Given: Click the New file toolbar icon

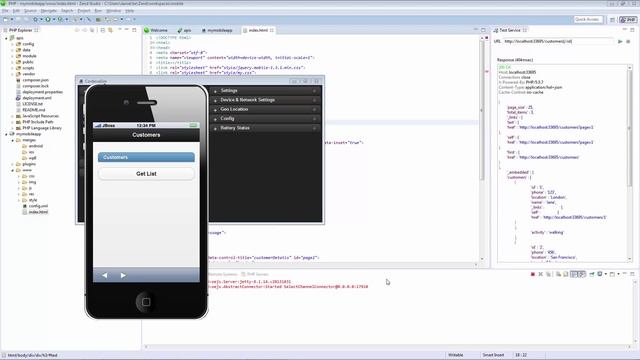Looking at the screenshot, I should [x=6, y=19].
